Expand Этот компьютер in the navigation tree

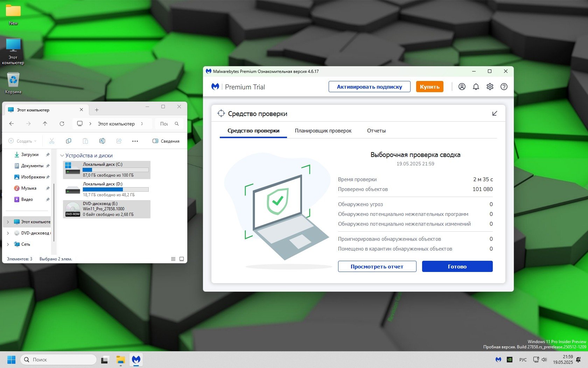coord(8,222)
